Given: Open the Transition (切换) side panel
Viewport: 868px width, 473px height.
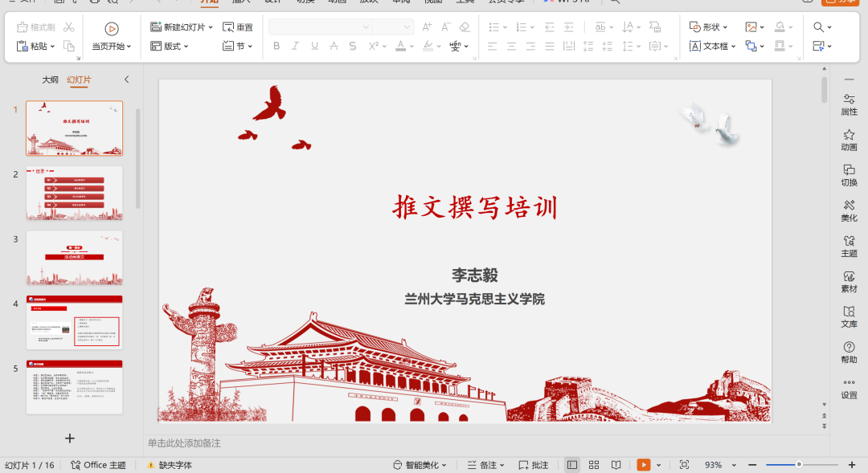Looking at the screenshot, I should [849, 175].
